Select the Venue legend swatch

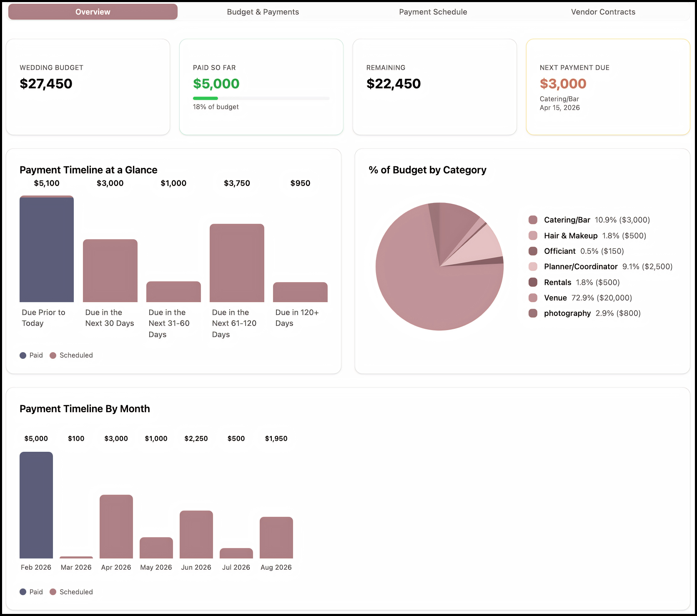click(533, 298)
